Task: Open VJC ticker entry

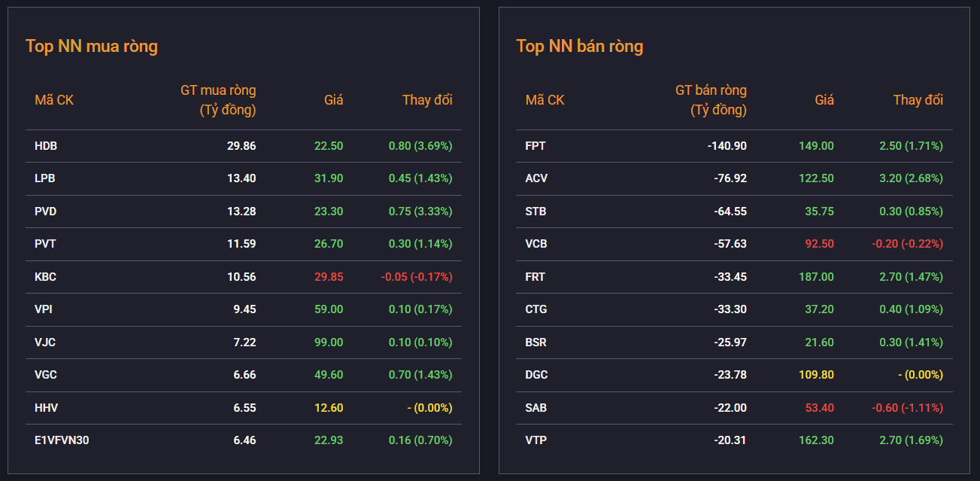Action: [x=45, y=342]
